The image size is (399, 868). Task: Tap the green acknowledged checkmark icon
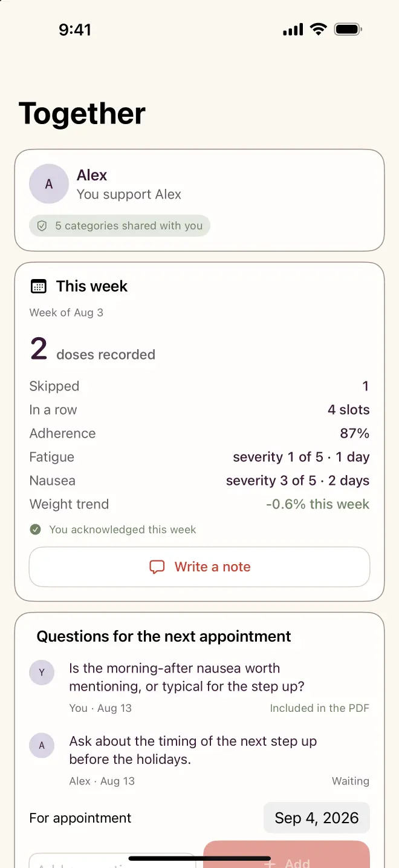click(36, 530)
